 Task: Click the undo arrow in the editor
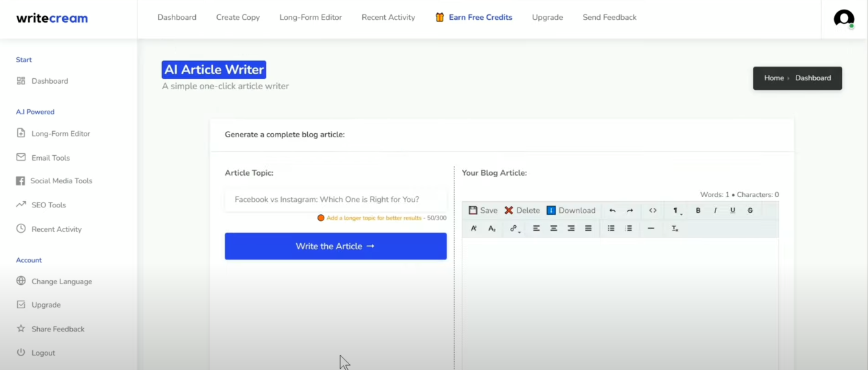[x=612, y=211]
